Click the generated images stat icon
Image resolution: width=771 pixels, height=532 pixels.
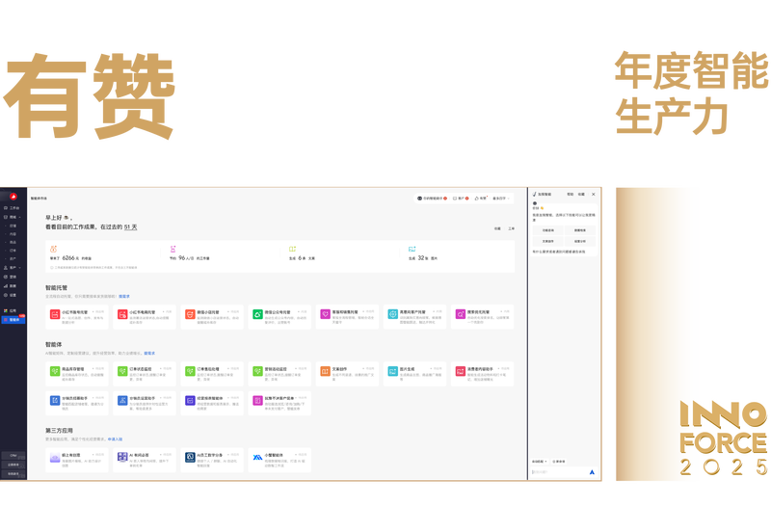412,250
